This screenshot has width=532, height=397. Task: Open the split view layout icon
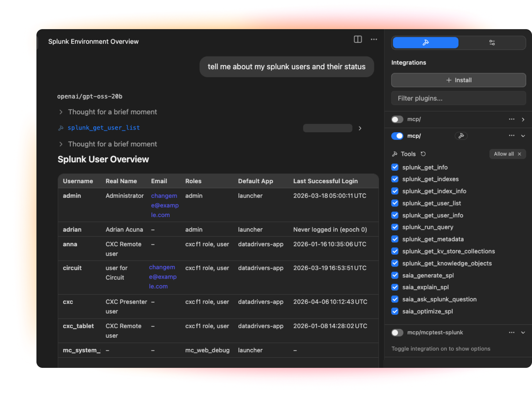[358, 39]
